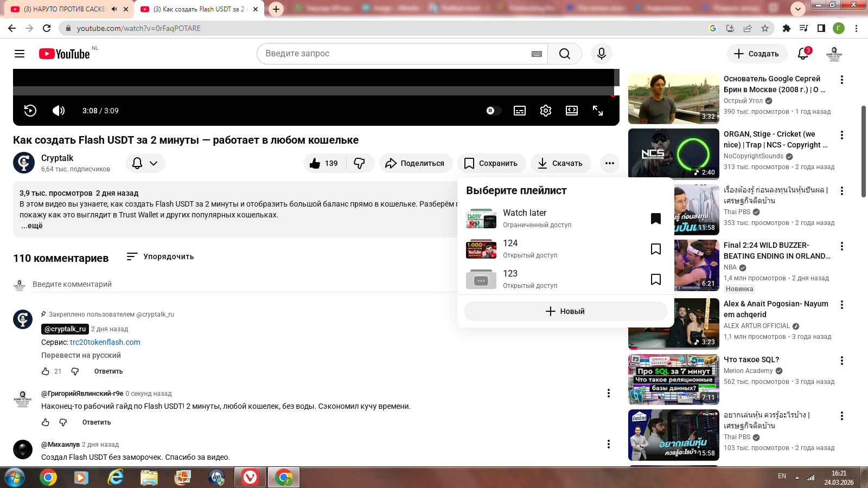Toggle Watch later playlist bookmark
The width and height of the screenshot is (868, 488).
click(x=656, y=219)
